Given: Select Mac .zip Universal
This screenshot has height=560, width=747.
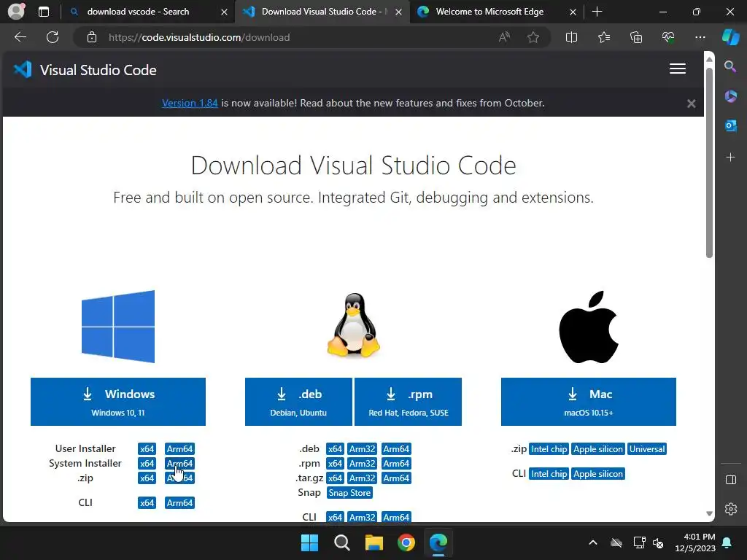Looking at the screenshot, I should point(647,448).
